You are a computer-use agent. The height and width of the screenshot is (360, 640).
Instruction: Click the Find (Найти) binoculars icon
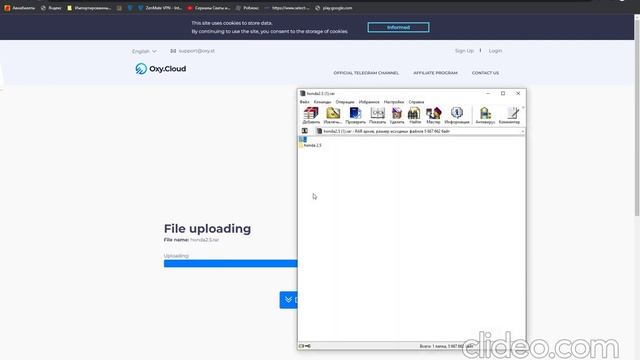point(414,116)
